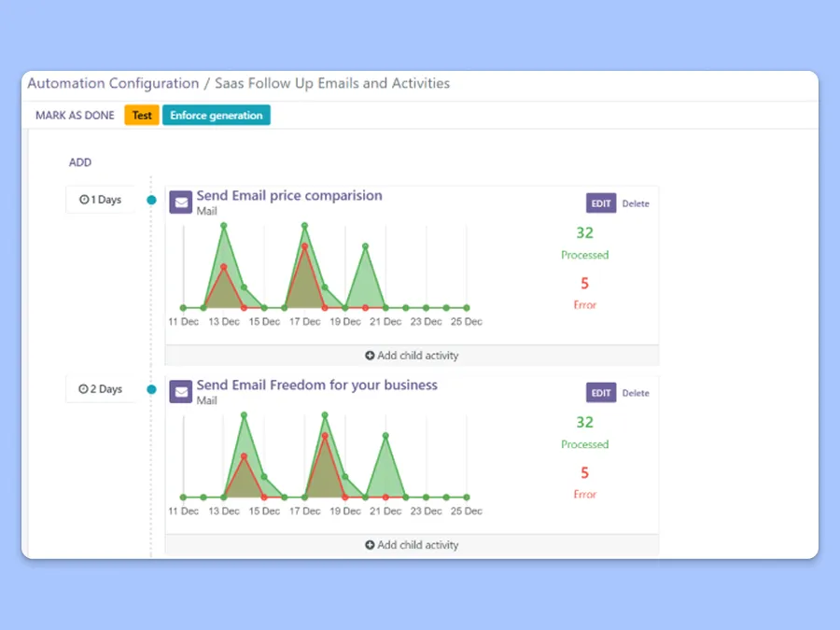Click the clock icon on 2 Days label
Viewport: 840px width, 630px height.
click(x=84, y=389)
